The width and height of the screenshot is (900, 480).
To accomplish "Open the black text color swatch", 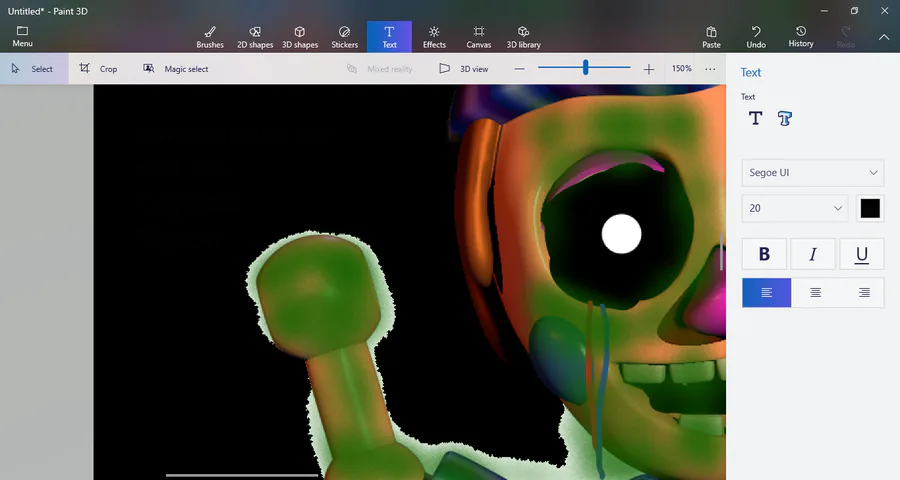I will click(x=870, y=208).
